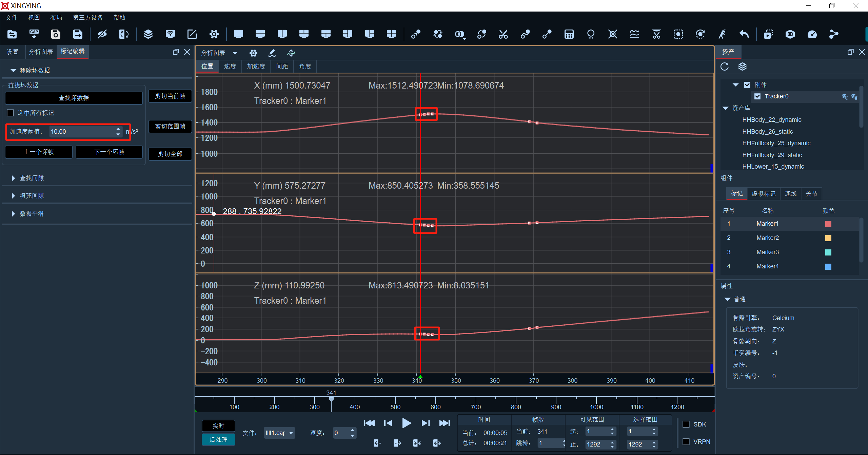The image size is (868, 455).
Task: Switch to the 加速度 chart tab
Action: tap(256, 67)
